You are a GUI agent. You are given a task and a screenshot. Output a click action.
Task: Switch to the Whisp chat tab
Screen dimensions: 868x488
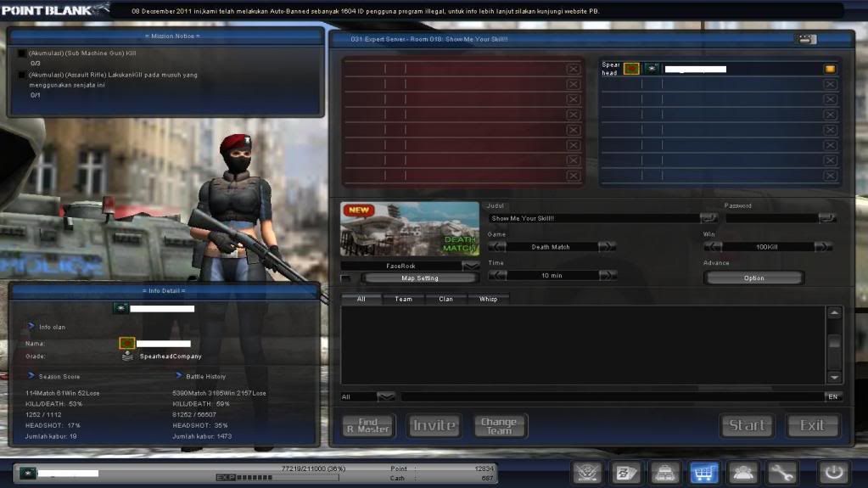click(488, 299)
